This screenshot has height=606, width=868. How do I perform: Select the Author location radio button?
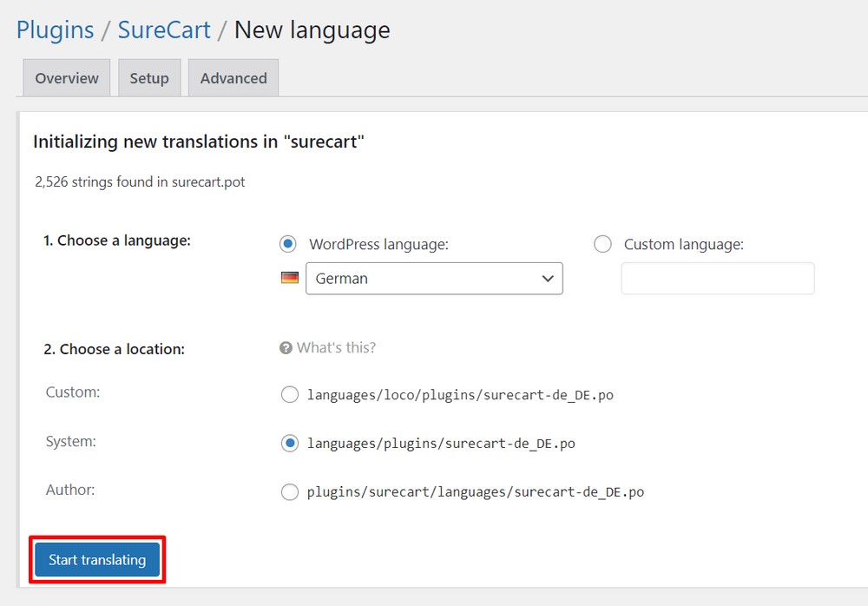point(290,491)
